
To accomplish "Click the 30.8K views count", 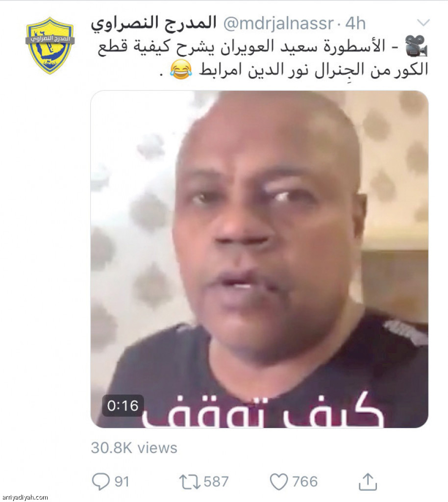I will pos(134,448).
